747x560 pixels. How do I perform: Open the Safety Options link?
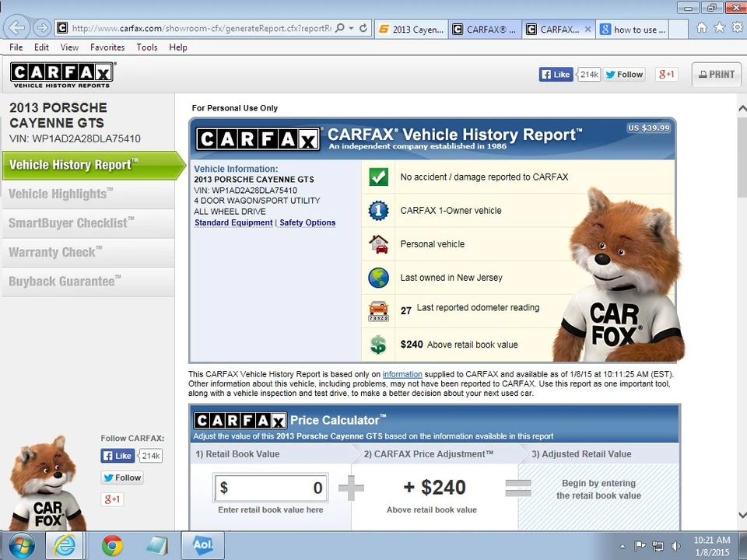(307, 222)
